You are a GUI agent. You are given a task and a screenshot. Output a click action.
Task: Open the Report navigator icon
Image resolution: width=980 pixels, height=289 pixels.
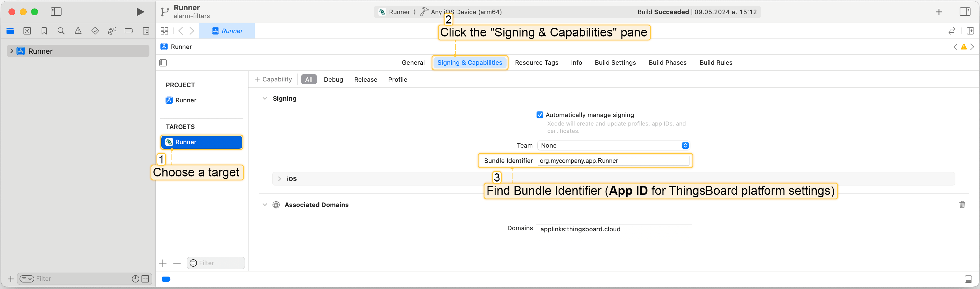[x=146, y=31]
